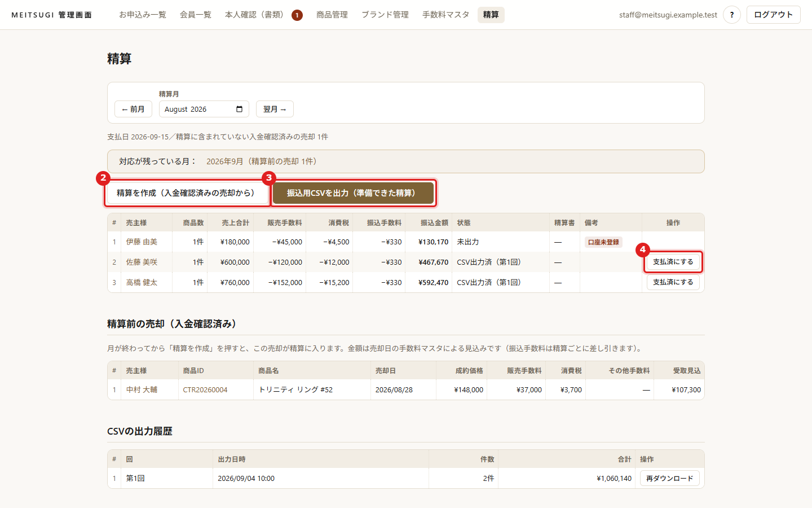
Task: Click the transfer amount ¥467,670
Action: point(433,262)
